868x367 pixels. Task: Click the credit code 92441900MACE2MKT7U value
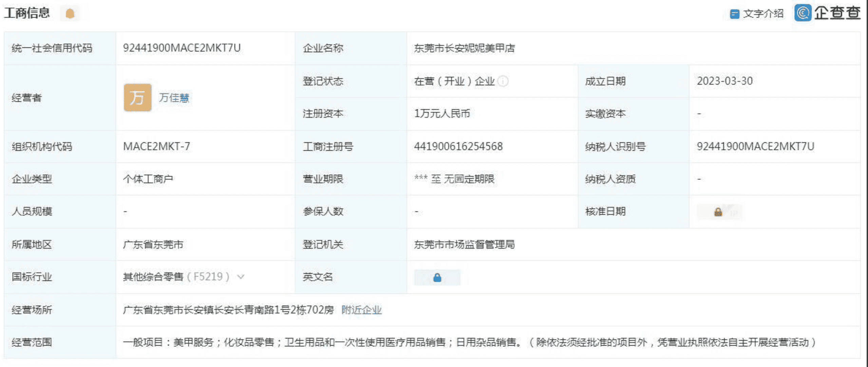coord(182,48)
